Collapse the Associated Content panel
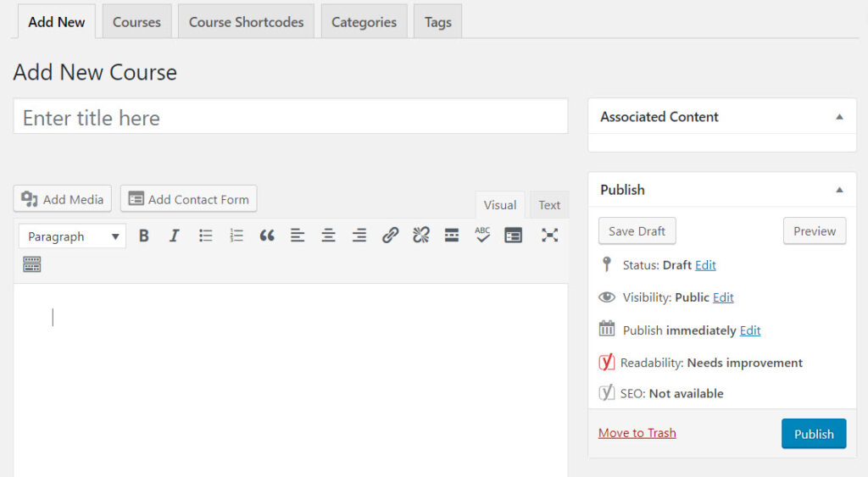 [839, 117]
